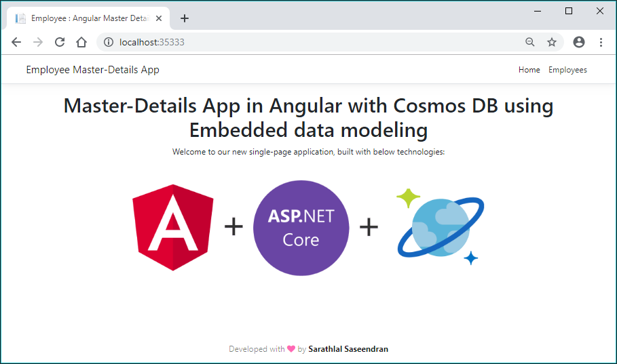Click the 'Developed with' footer text
617x364 pixels.
[257, 349]
